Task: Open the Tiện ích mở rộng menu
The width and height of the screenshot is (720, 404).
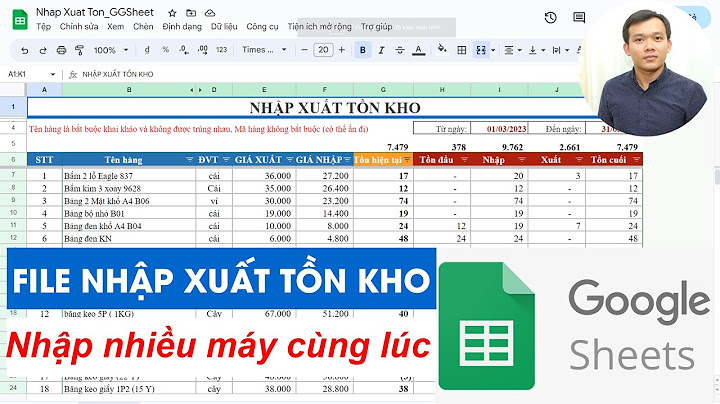Action: (x=320, y=27)
